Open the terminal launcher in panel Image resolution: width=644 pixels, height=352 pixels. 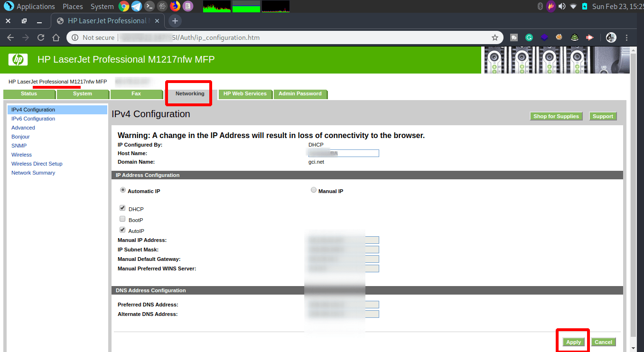pos(149,6)
